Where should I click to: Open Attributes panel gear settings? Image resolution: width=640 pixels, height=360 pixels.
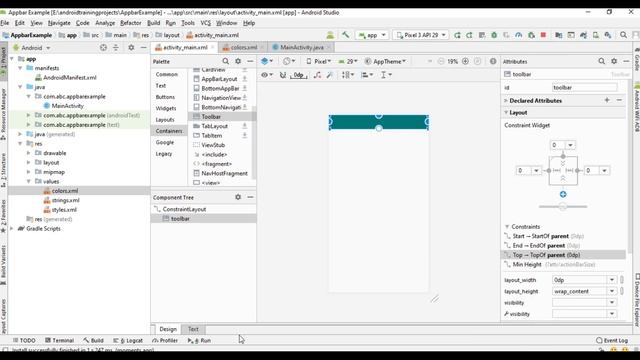614,61
